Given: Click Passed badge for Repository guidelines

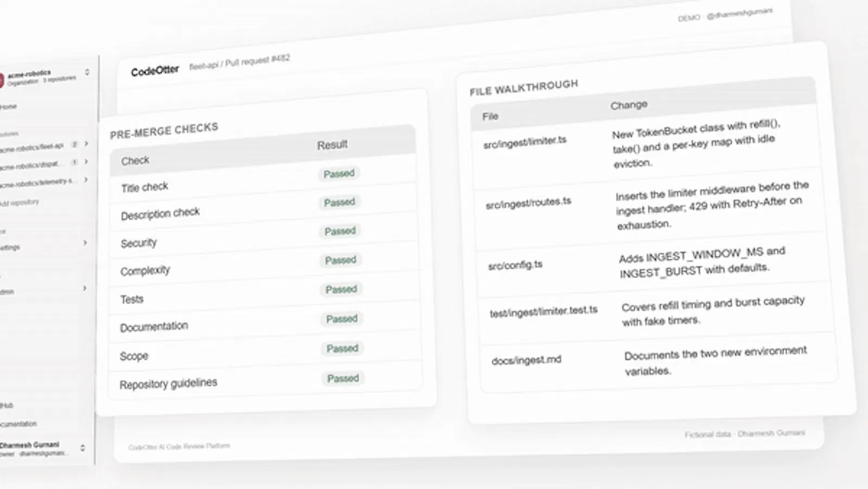Looking at the screenshot, I should click(343, 378).
